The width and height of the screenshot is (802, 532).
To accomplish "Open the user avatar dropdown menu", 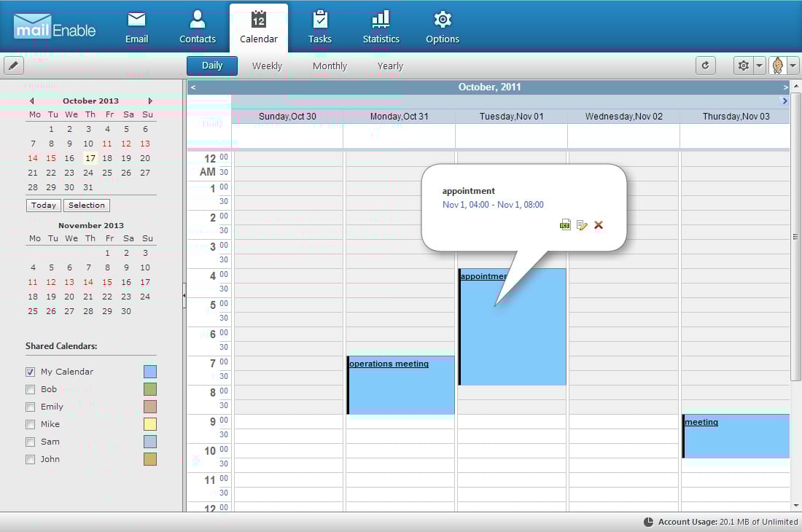I will point(793,66).
